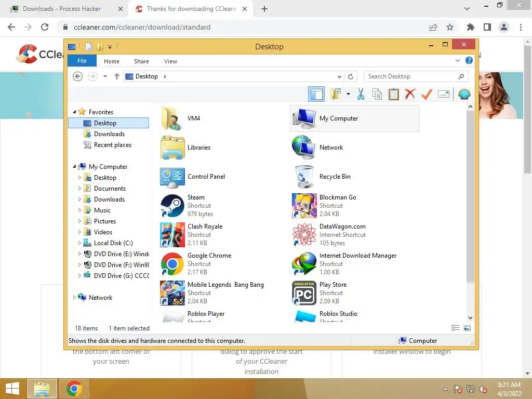Image resolution: width=532 pixels, height=399 pixels.
Task: Expand the Local Disk (C:) node
Action: pyautogui.click(x=79, y=243)
